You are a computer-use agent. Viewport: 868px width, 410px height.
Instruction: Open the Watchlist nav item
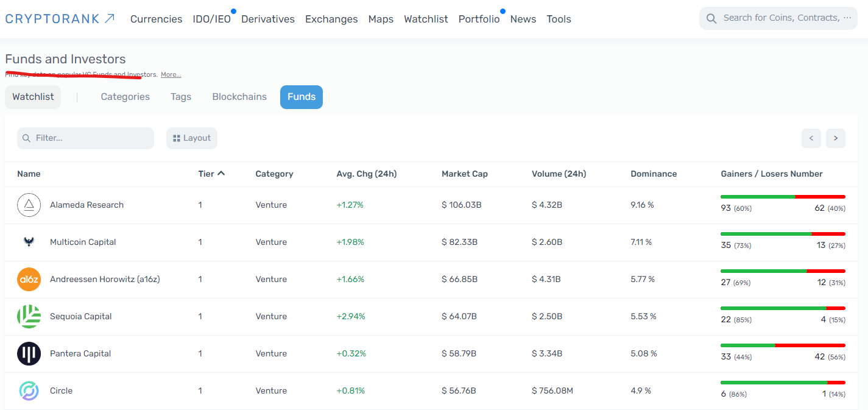click(x=426, y=19)
